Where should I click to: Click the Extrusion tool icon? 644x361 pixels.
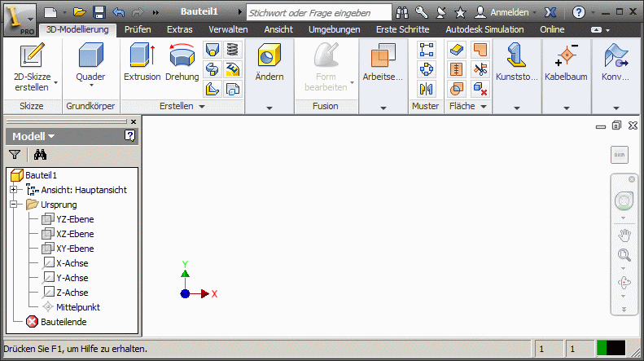[x=142, y=57]
